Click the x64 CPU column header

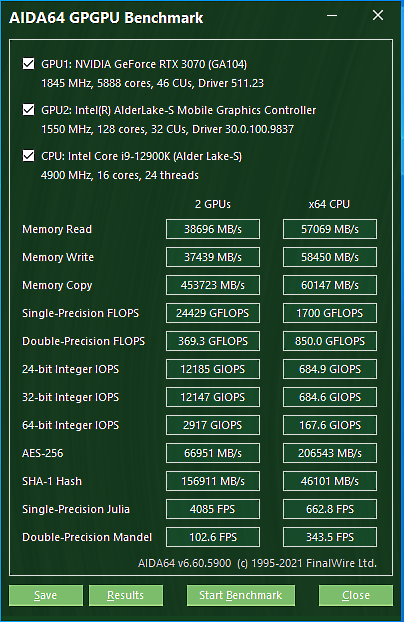(329, 204)
